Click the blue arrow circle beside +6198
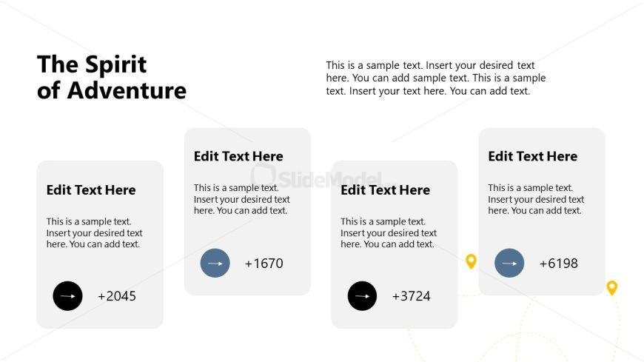The image size is (644, 362). (x=509, y=263)
